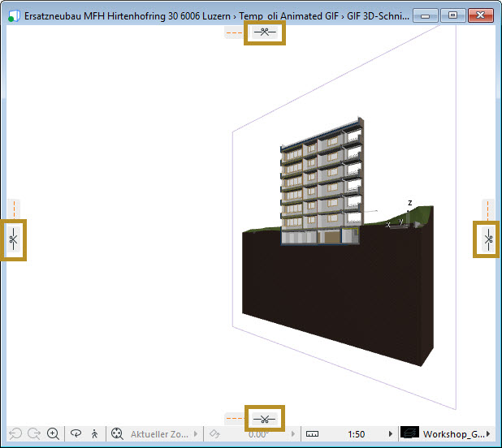The image size is (502, 448).
Task: Click the Workshop_G... layer combination label
Action: click(x=453, y=434)
